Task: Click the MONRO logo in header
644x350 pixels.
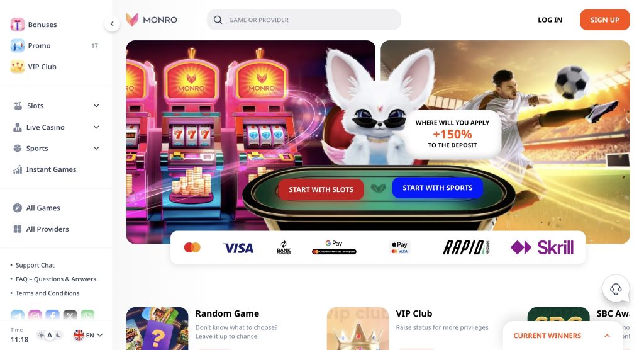Action: click(x=152, y=20)
